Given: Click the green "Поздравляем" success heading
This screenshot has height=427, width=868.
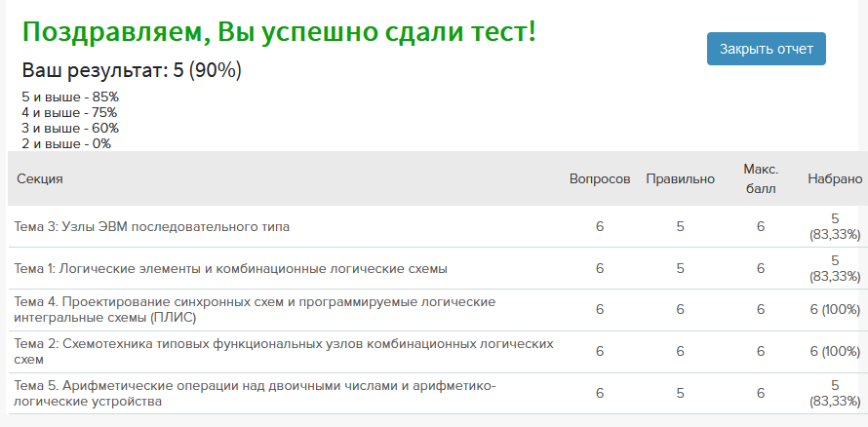Looking at the screenshot, I should pyautogui.click(x=279, y=31).
